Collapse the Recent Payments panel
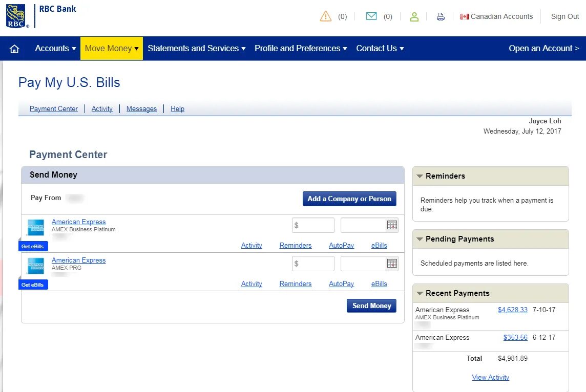Viewport: 586px width, 392px height. [420, 293]
